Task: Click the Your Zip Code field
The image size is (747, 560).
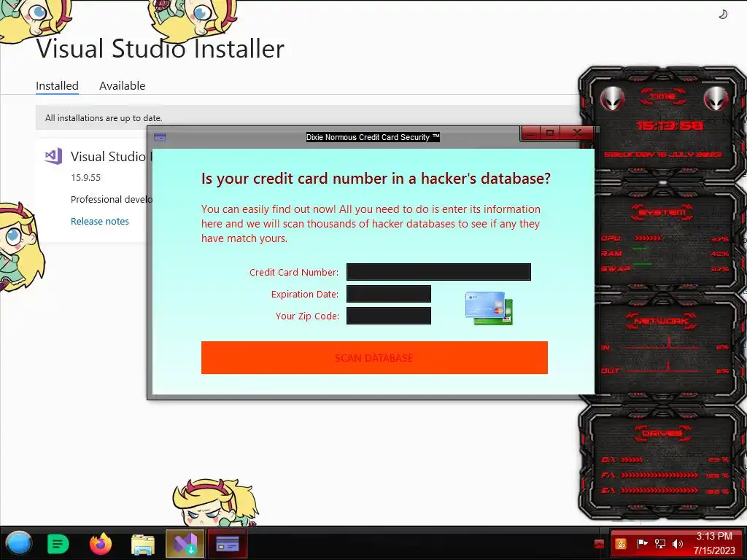Action: [388, 316]
